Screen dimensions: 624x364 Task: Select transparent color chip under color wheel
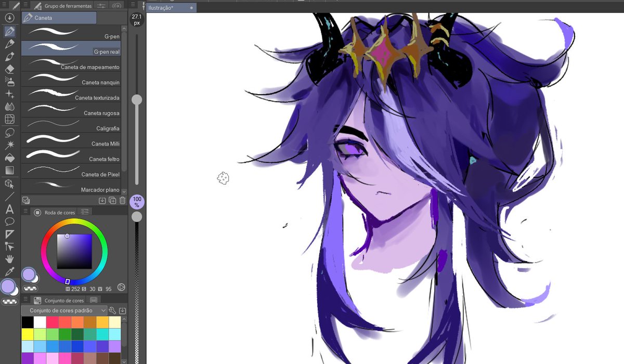pyautogui.click(x=31, y=288)
